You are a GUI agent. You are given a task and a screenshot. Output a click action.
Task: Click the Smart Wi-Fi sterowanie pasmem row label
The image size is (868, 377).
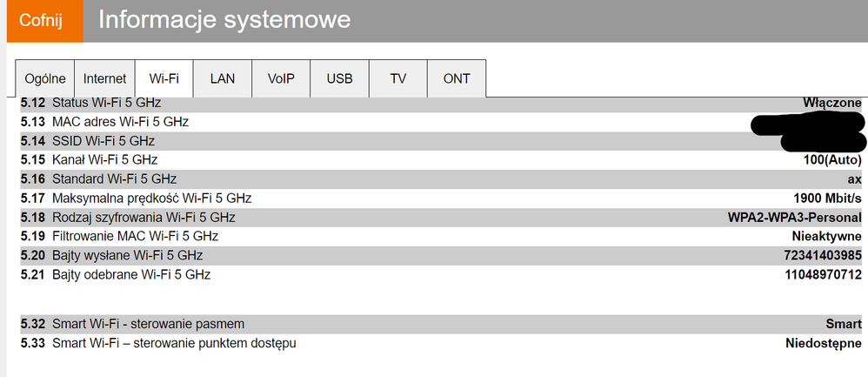(x=148, y=324)
